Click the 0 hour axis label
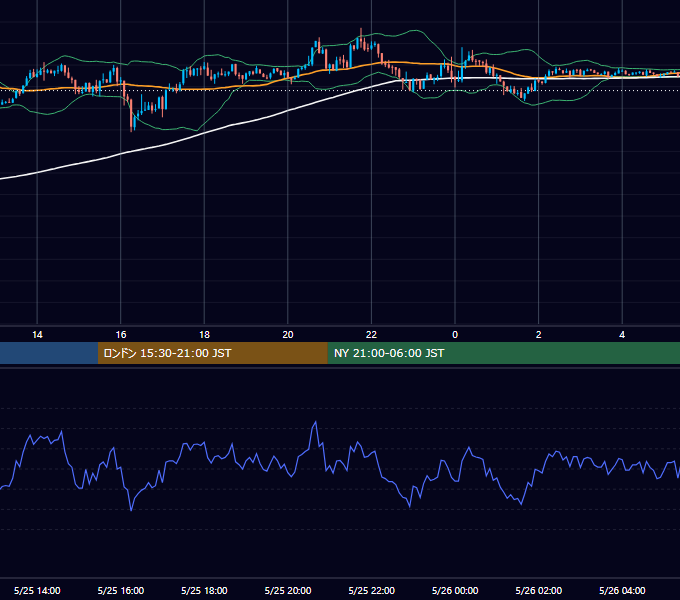This screenshot has width=680, height=600. click(x=455, y=335)
